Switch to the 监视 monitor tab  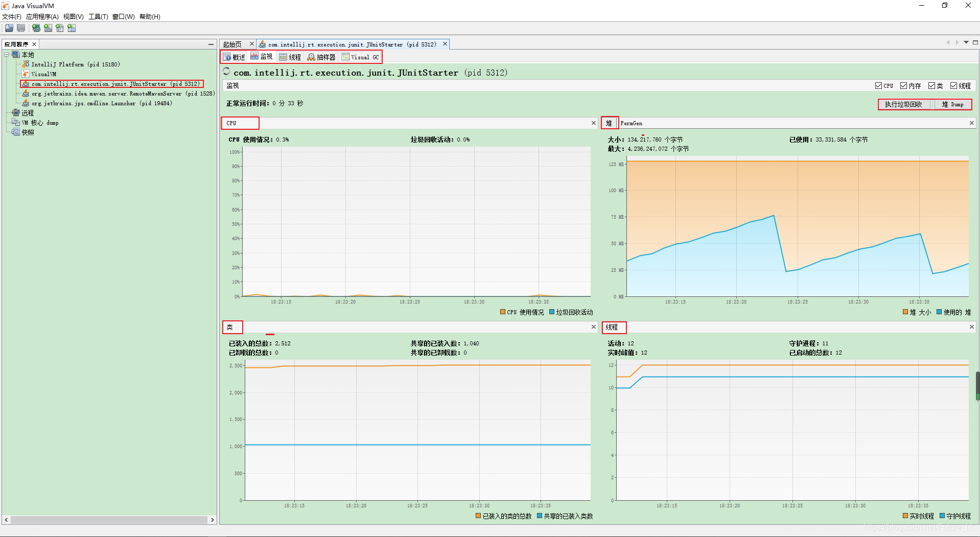click(262, 57)
